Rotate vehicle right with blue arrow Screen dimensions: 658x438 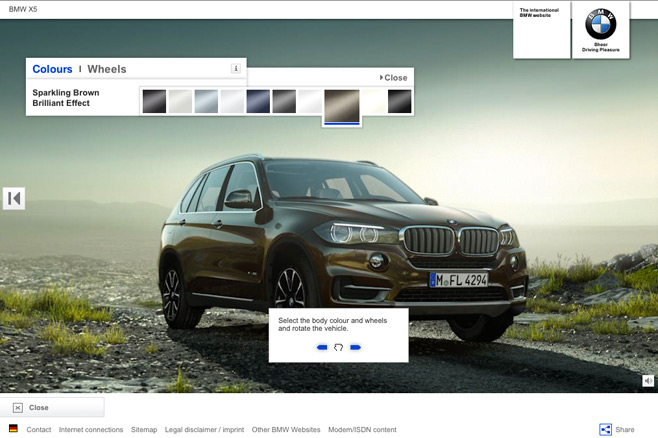tap(355, 347)
